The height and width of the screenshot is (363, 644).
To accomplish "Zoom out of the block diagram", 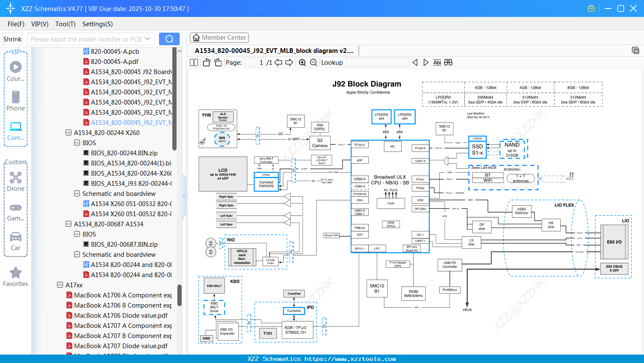I will pos(313,63).
